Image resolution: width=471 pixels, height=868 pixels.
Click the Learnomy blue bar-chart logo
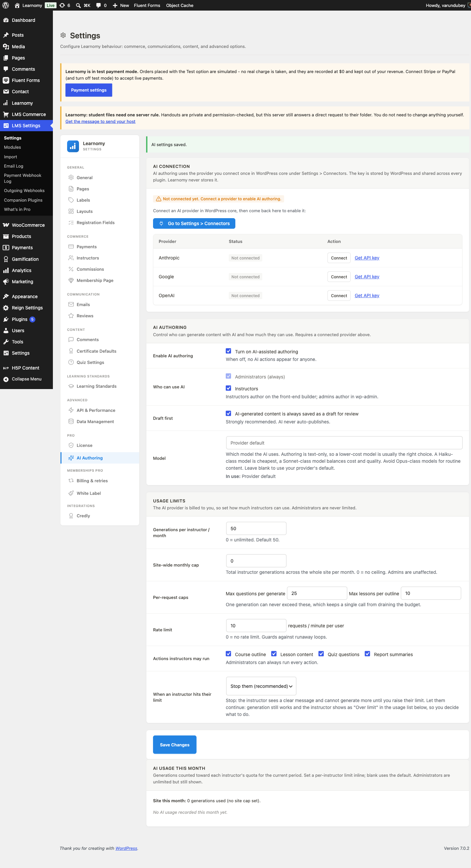[73, 146]
